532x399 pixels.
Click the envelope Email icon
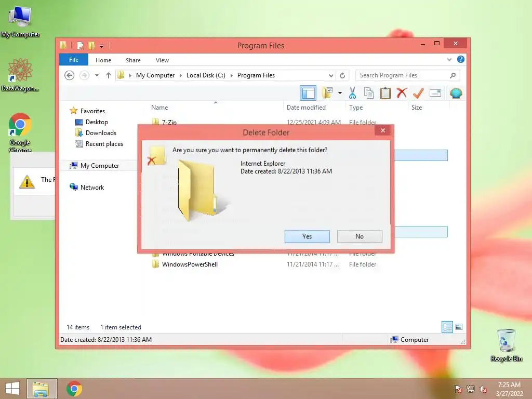[x=435, y=93]
